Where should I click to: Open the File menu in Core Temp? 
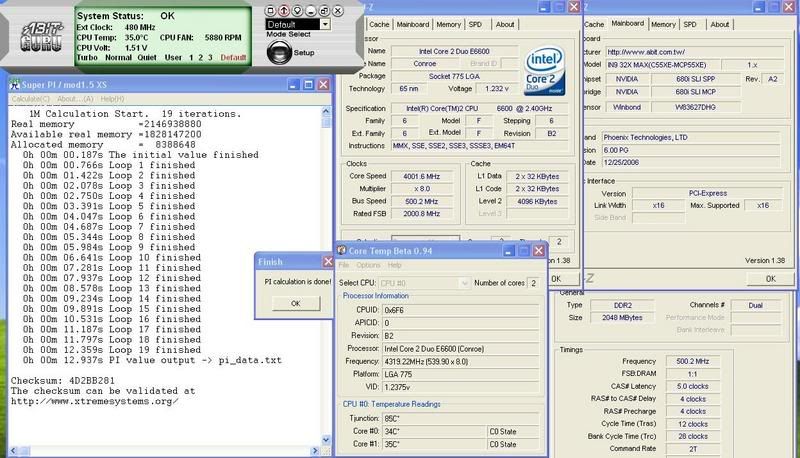tap(344, 265)
